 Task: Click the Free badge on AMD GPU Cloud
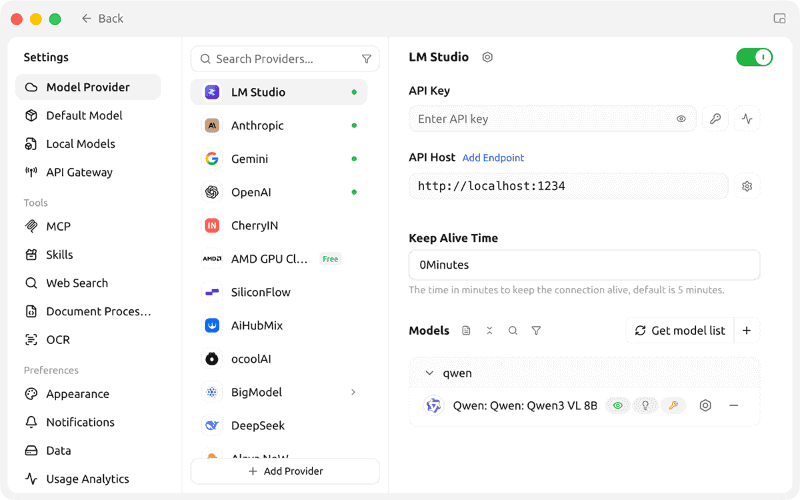click(330, 259)
